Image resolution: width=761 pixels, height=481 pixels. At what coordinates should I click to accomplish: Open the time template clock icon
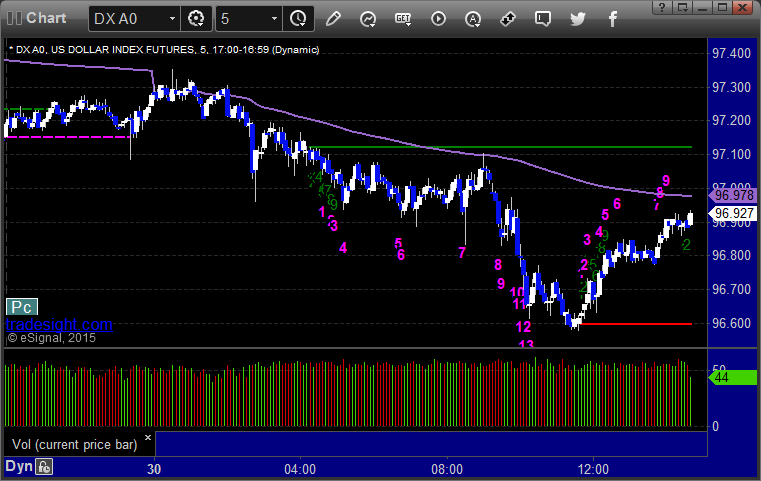coord(298,19)
